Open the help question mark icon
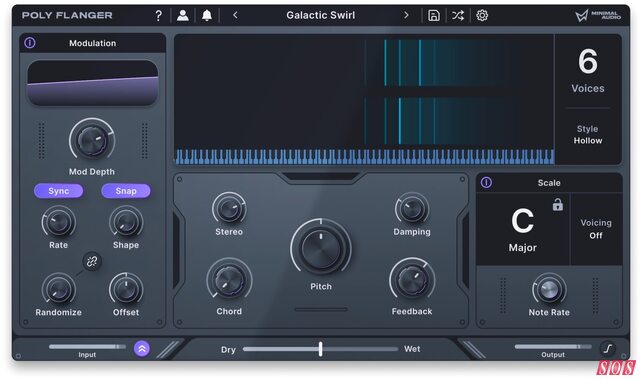This screenshot has height=380, width=642. point(158,16)
